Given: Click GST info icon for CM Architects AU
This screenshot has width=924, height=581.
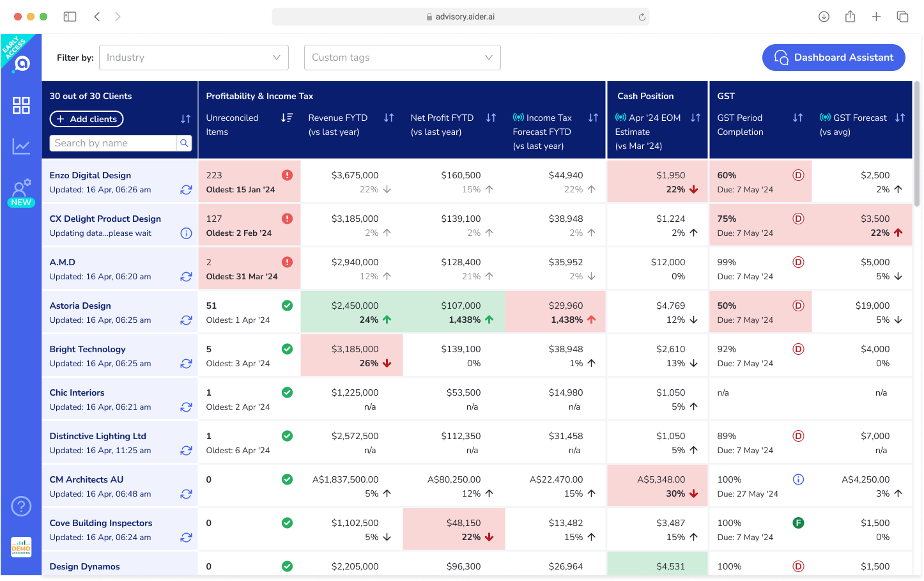Looking at the screenshot, I should [798, 479].
